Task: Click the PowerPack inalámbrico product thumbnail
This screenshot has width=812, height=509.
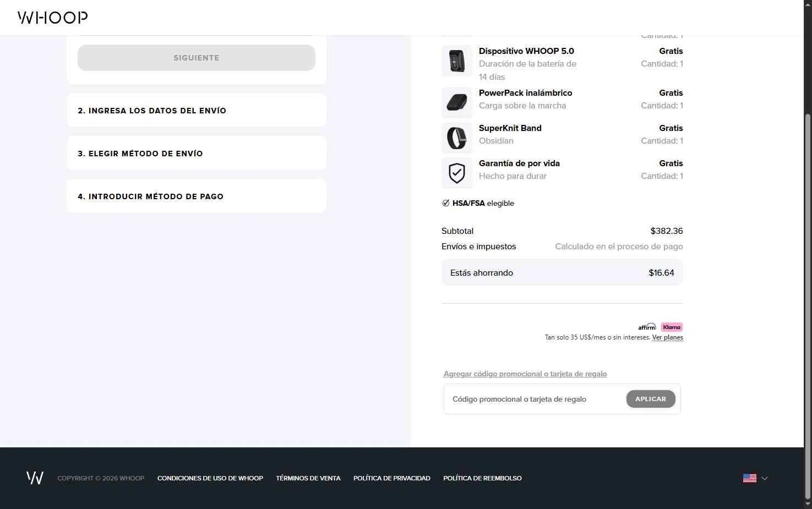Action: 457,102
